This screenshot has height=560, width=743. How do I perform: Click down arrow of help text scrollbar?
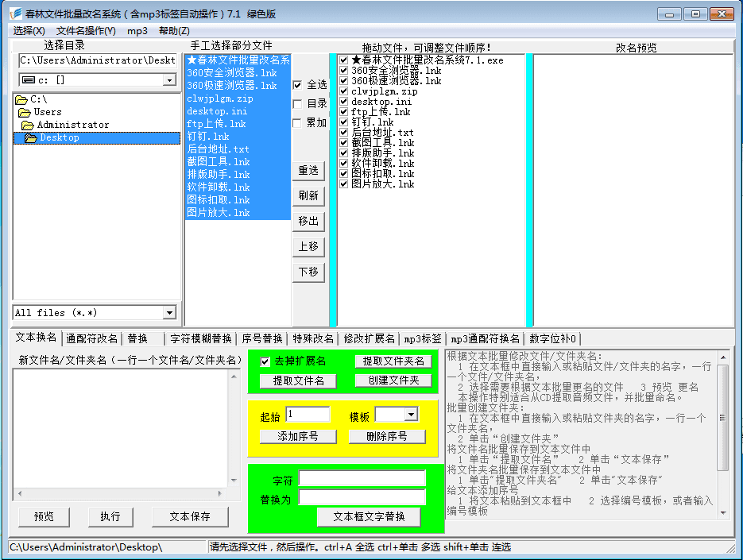[722, 512]
